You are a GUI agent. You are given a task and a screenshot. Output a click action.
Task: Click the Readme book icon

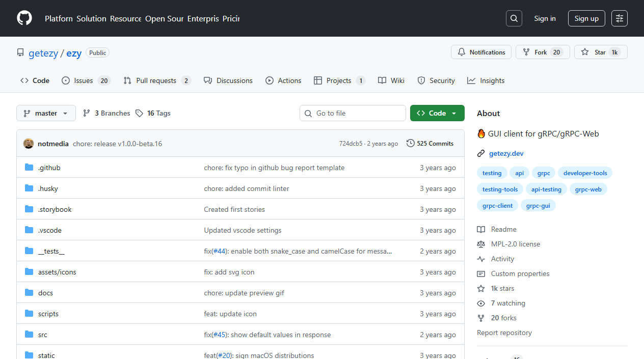tap(481, 229)
